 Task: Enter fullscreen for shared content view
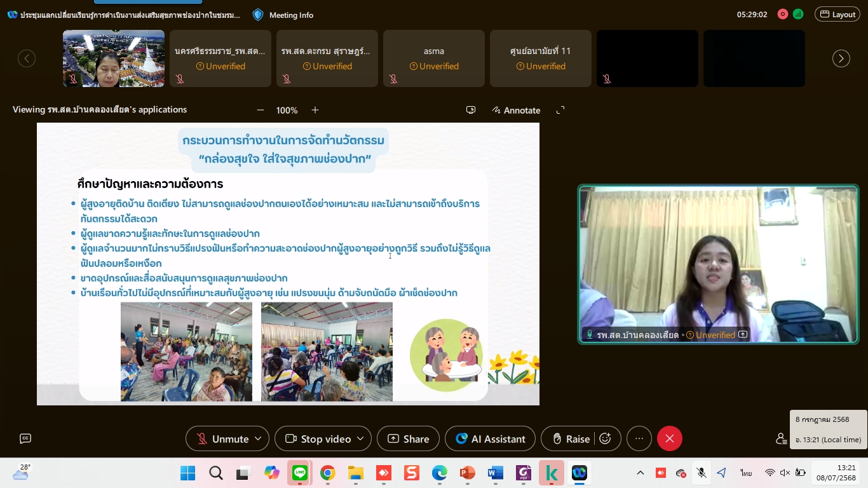point(560,110)
